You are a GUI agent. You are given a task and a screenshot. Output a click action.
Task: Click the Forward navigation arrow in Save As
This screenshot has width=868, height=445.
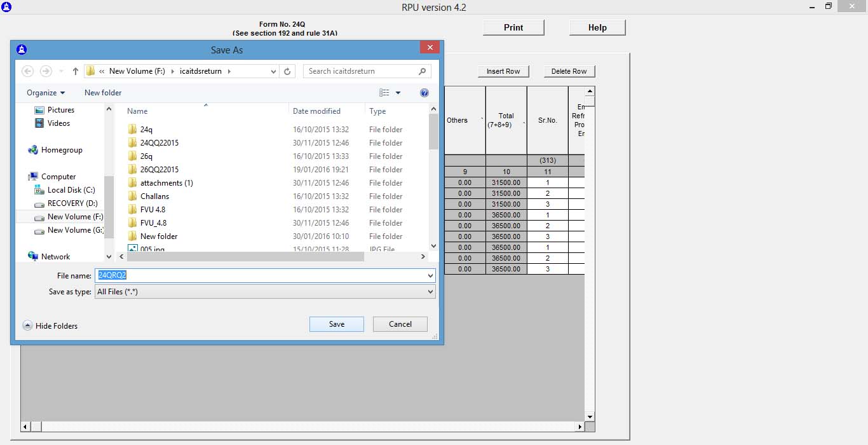click(46, 71)
